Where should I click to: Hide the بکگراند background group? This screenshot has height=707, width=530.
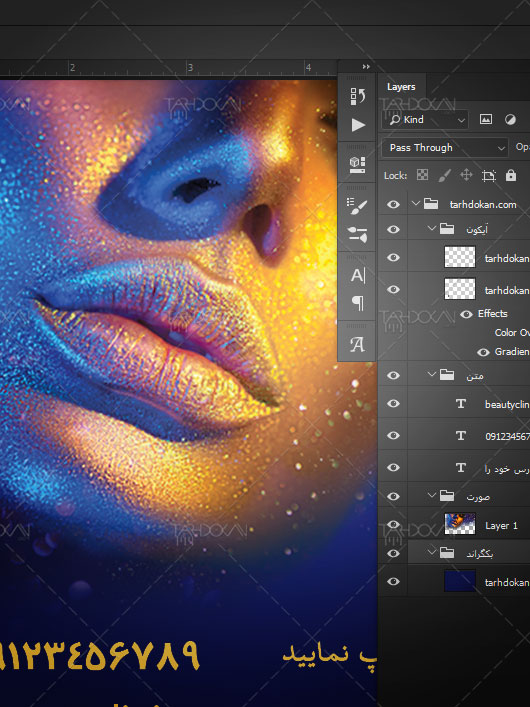coord(393,553)
